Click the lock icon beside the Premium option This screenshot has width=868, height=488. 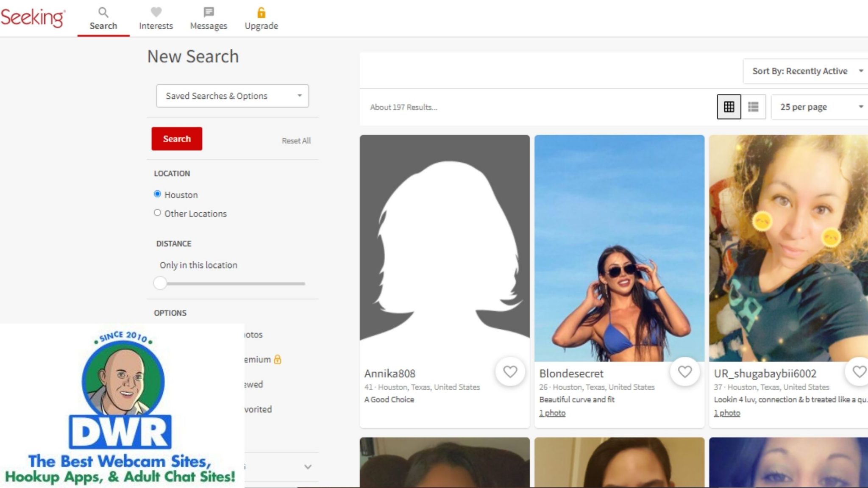click(x=278, y=359)
